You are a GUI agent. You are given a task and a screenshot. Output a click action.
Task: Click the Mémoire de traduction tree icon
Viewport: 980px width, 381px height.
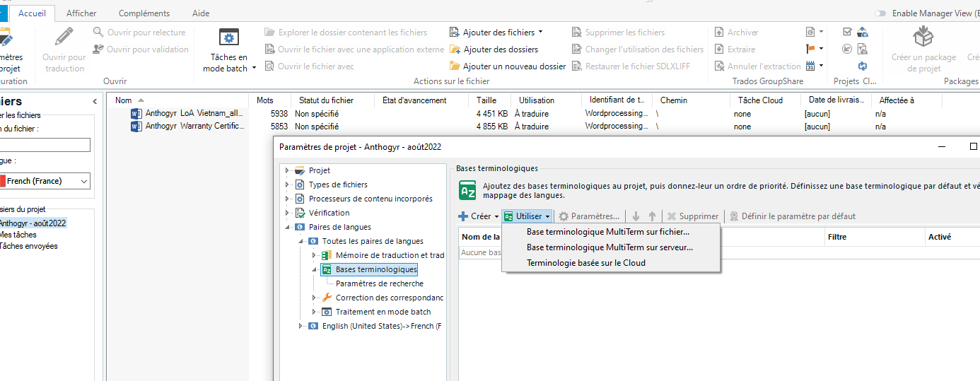coord(327,255)
